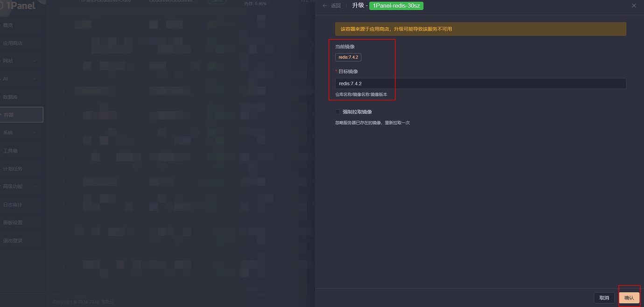The image size is (644, 307).
Task: Close the upgrade drawer with X
Action: tap(634, 6)
